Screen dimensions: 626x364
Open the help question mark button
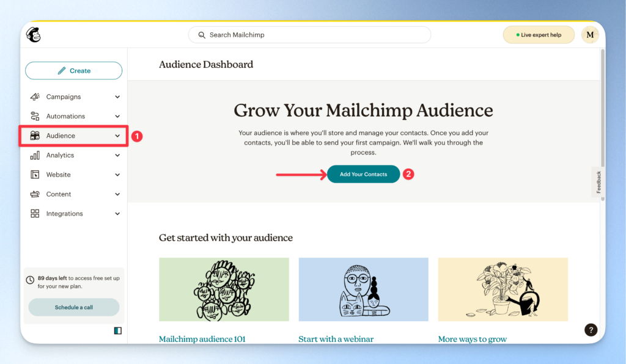point(591,330)
